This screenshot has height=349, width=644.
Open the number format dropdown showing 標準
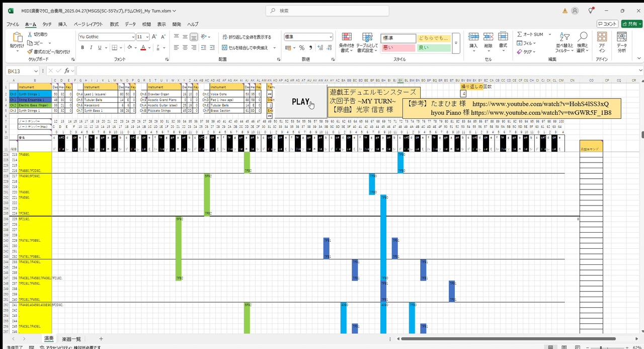[x=308, y=36]
